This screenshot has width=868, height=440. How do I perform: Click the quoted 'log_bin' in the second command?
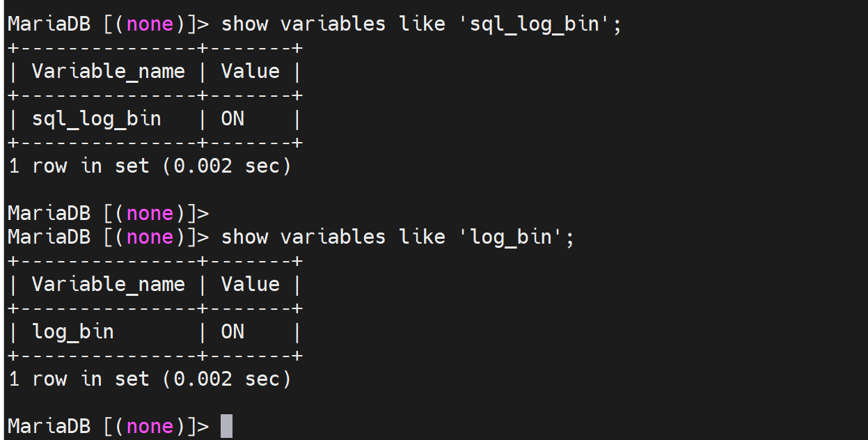tap(510, 237)
